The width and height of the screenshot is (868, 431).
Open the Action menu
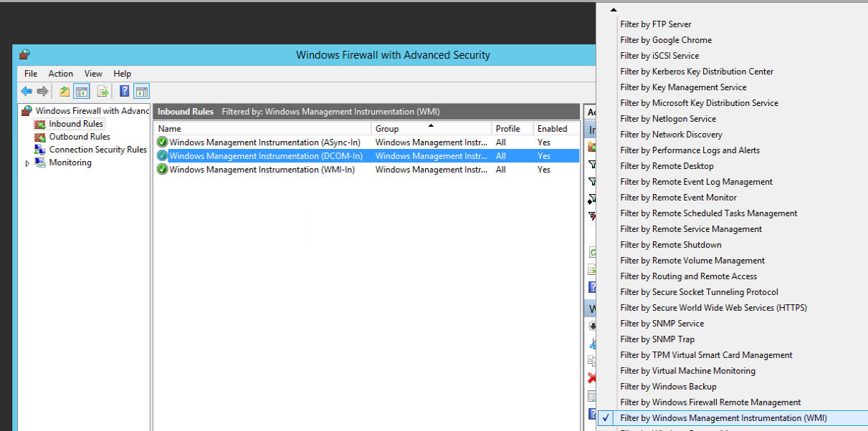(61, 74)
